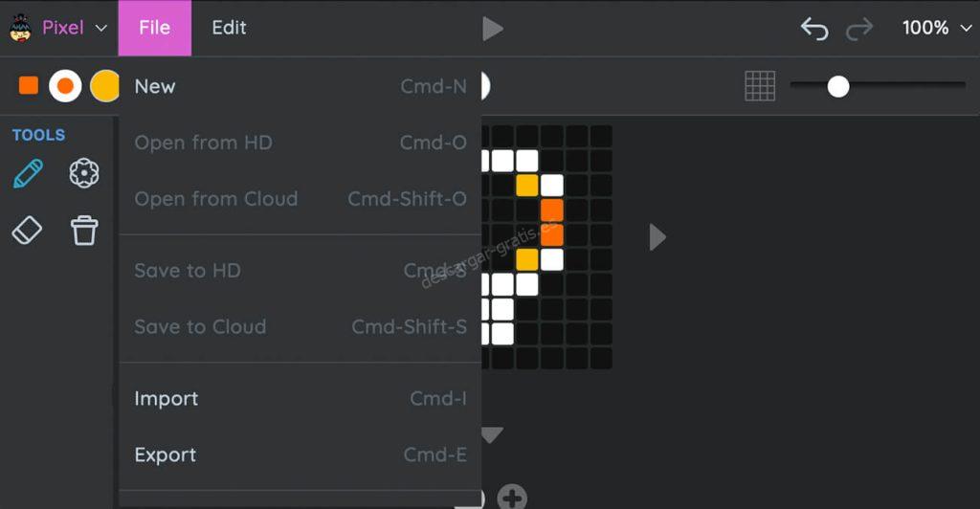Select the eraser tool

click(x=27, y=231)
